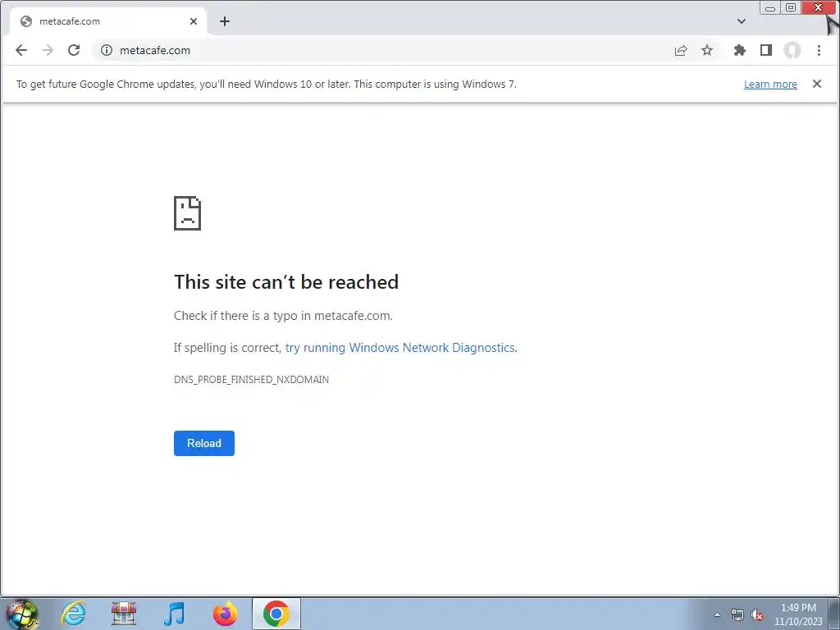Launch Internet Explorer from taskbar

(73, 614)
